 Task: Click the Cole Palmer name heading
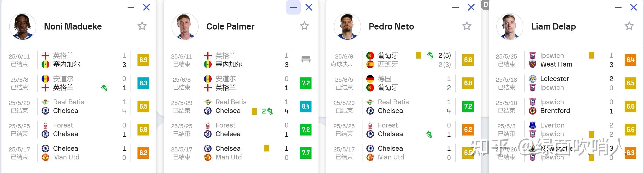coord(230,27)
